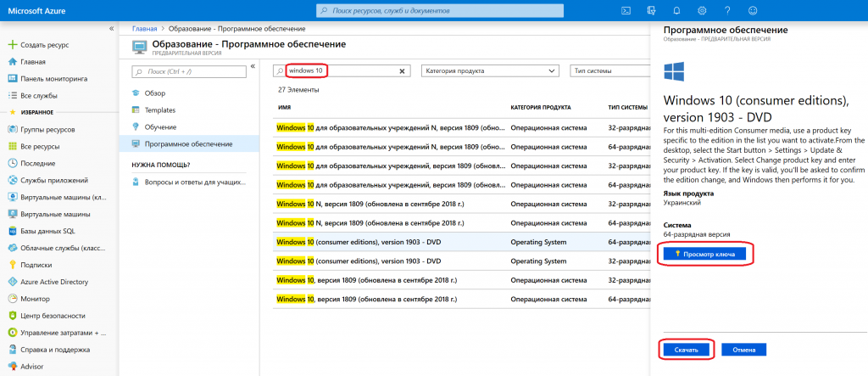Click the Базы данных SQL icon

12,231
